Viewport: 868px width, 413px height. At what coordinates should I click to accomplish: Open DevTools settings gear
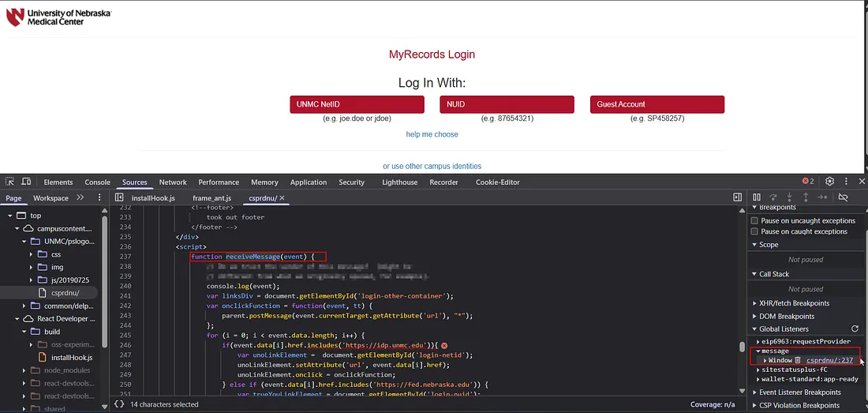click(x=829, y=181)
